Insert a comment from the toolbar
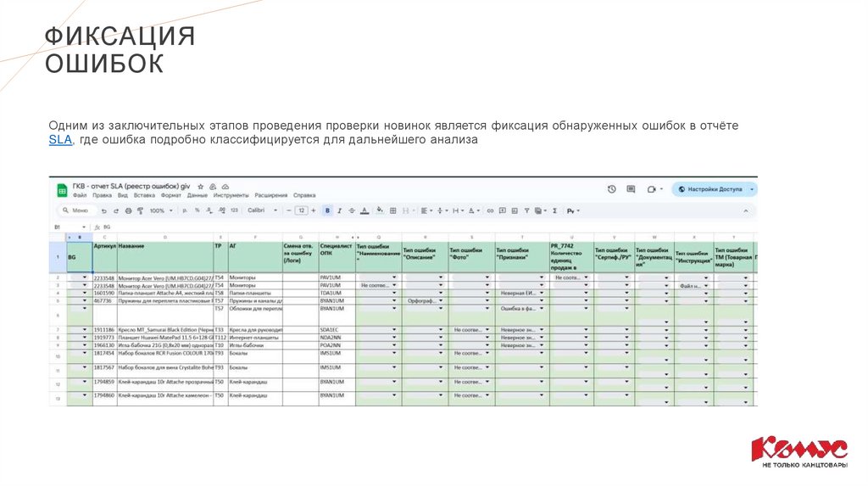This screenshot has width=868, height=487. 502,210
